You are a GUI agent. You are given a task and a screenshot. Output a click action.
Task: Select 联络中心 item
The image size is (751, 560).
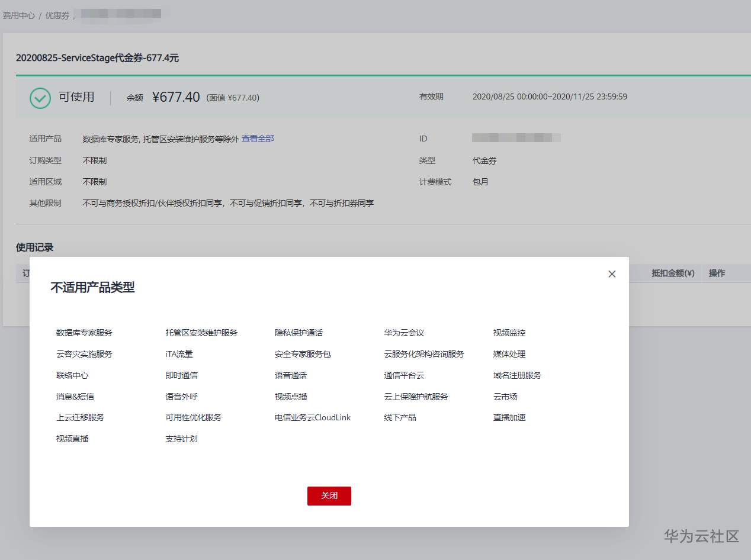pos(72,375)
